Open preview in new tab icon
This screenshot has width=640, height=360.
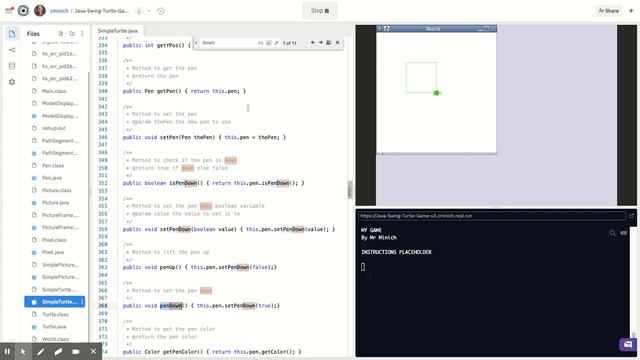point(631,216)
